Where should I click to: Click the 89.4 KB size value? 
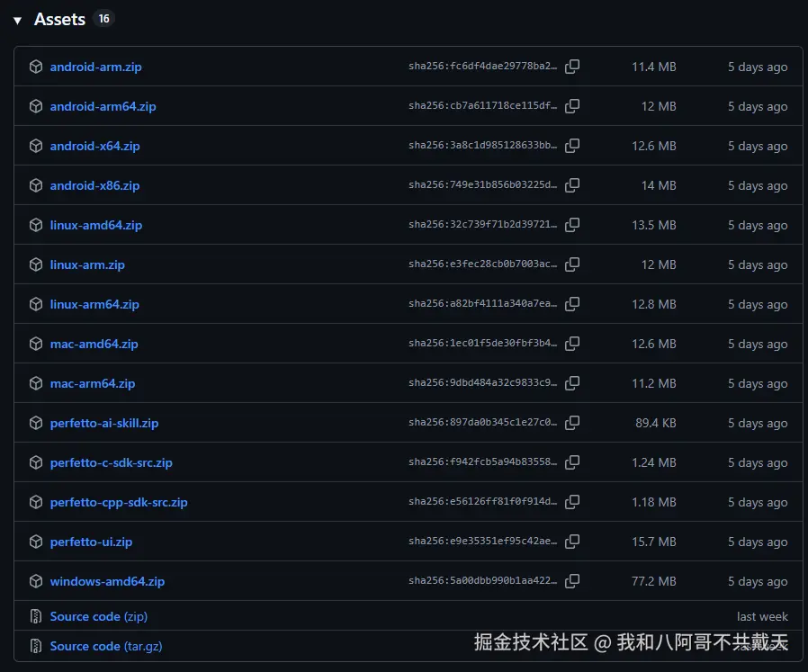655,423
